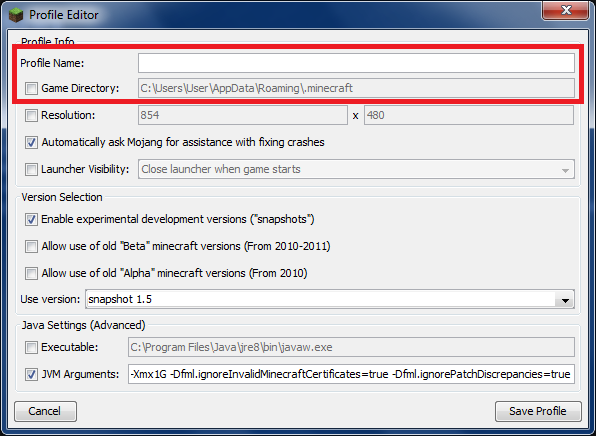
Task: Allow old Beta minecraft versions
Action: (31, 246)
